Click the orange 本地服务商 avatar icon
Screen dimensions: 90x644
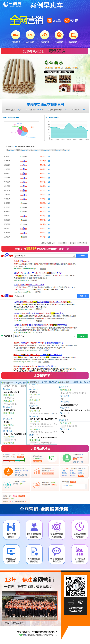click(x=8, y=471)
